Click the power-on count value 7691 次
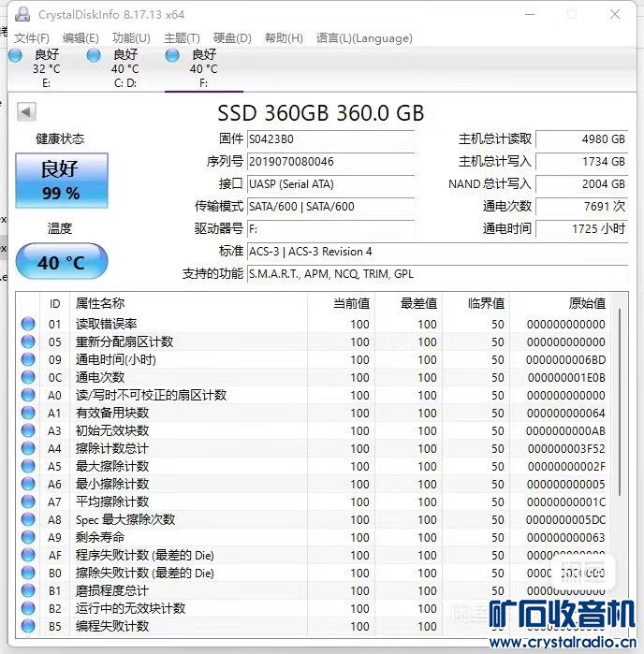 582,207
